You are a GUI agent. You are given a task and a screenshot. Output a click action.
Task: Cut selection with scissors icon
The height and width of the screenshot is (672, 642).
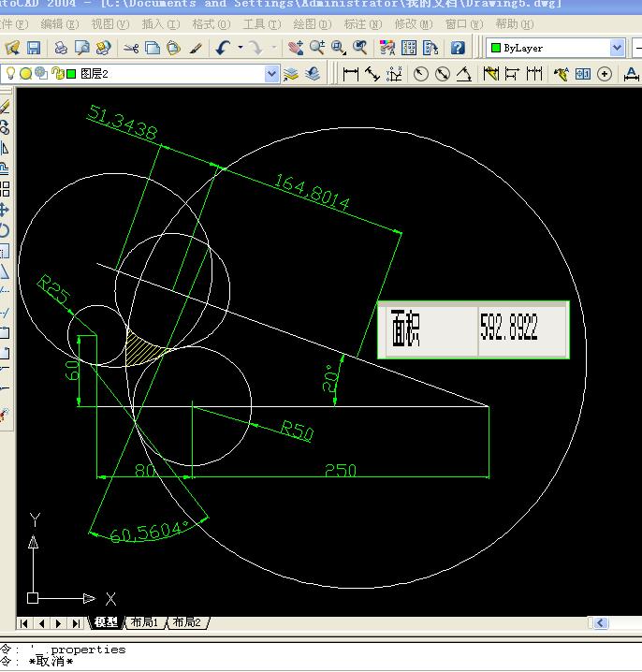click(x=131, y=48)
